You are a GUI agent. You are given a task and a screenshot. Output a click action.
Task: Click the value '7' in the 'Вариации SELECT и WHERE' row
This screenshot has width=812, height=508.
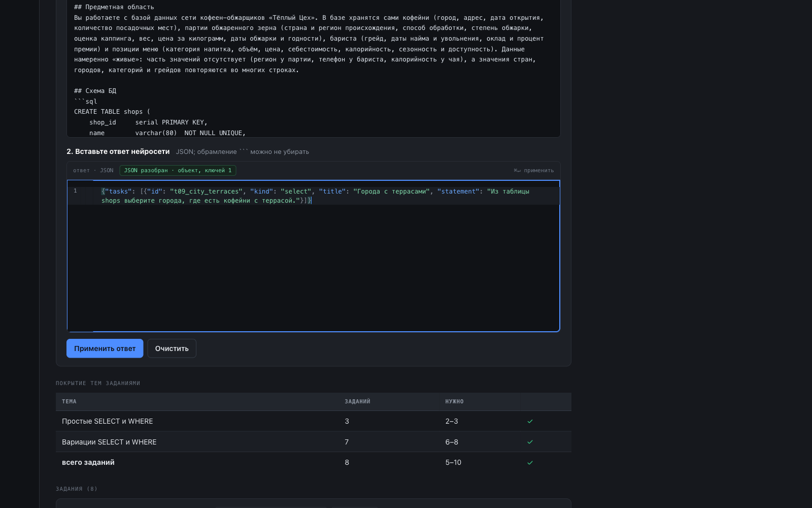click(347, 442)
